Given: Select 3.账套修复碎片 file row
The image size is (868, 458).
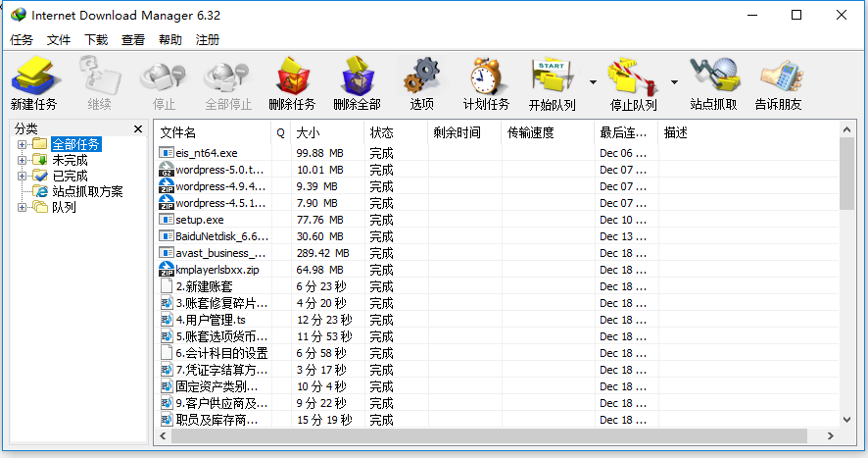Looking at the screenshot, I should coord(496,303).
